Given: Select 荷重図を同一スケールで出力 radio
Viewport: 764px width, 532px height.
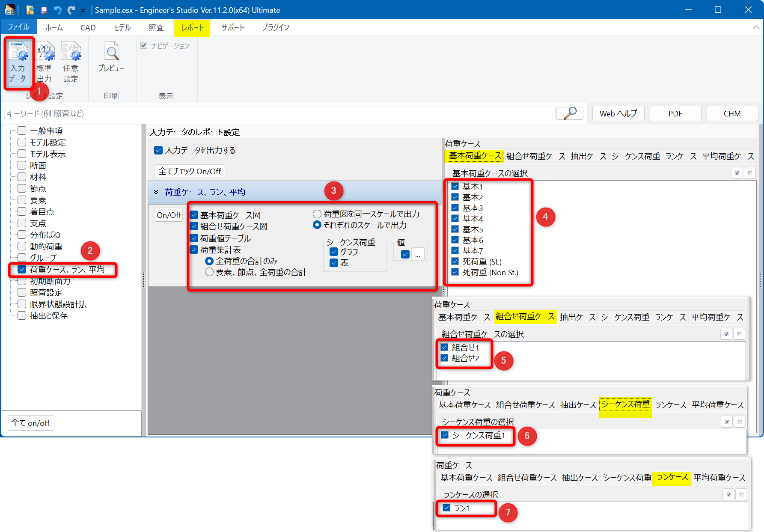Looking at the screenshot, I should (317, 214).
